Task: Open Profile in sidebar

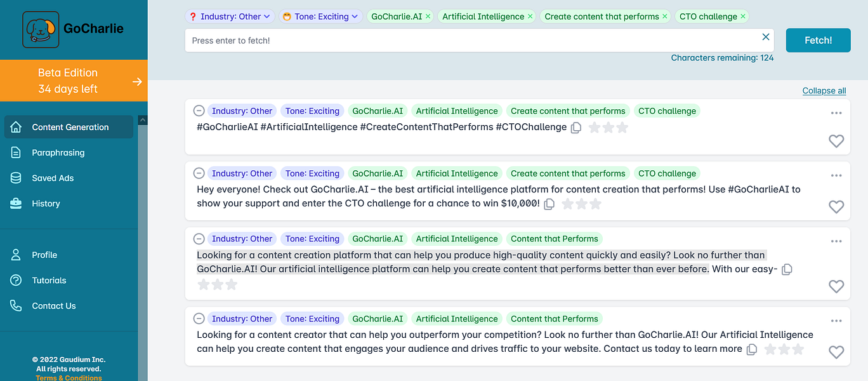Action: [44, 255]
